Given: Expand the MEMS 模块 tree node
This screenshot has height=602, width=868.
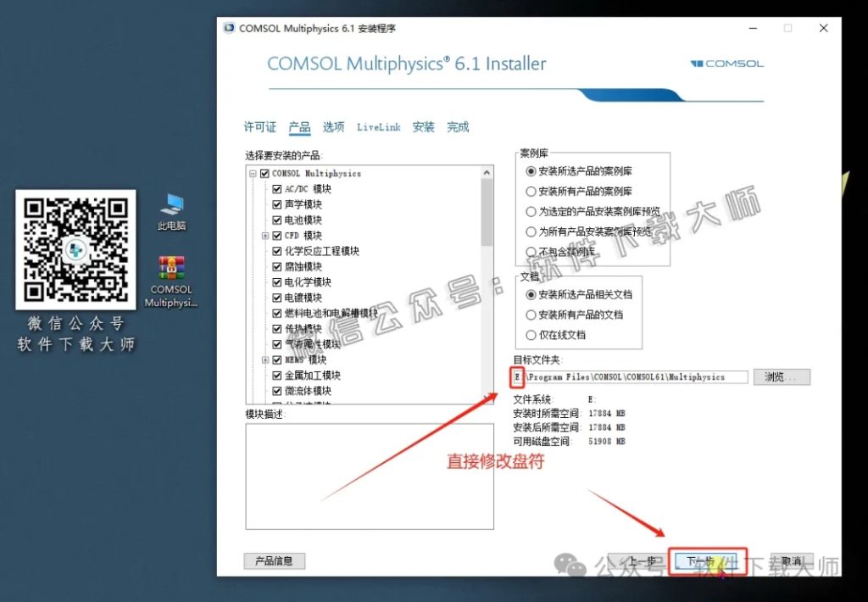Looking at the screenshot, I should pyautogui.click(x=265, y=360).
